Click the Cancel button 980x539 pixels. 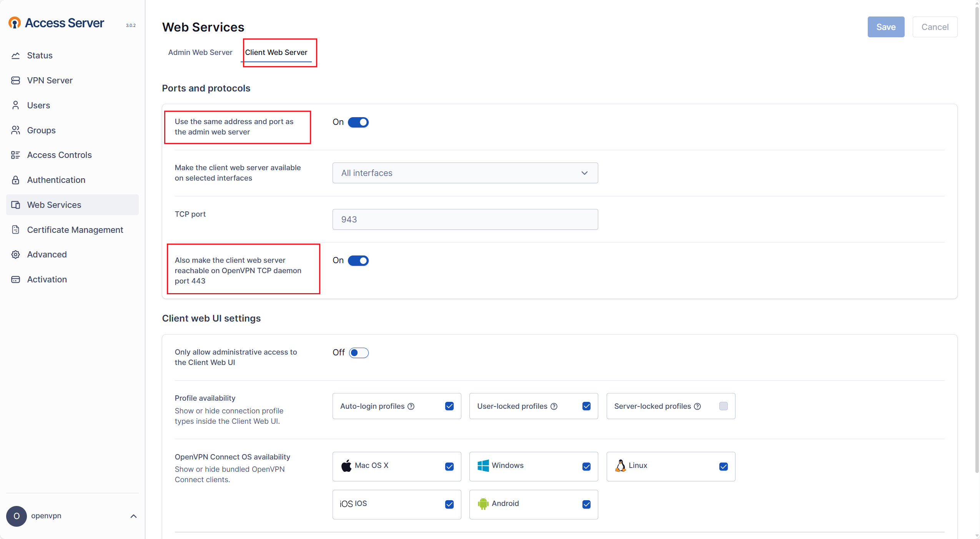coord(934,27)
